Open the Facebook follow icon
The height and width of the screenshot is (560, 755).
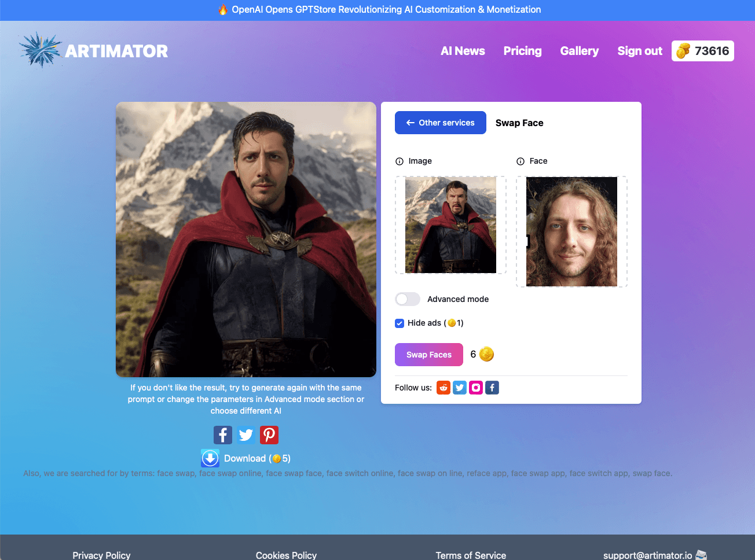492,388
